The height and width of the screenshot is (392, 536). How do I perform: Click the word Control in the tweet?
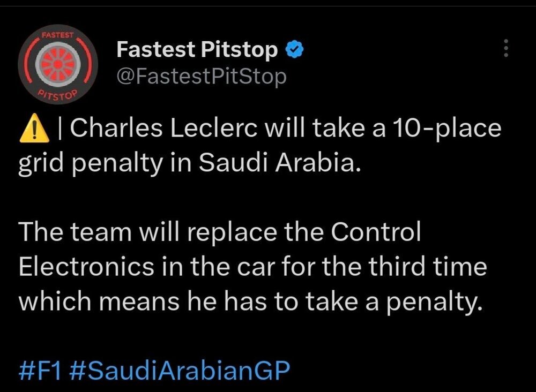pos(376,231)
